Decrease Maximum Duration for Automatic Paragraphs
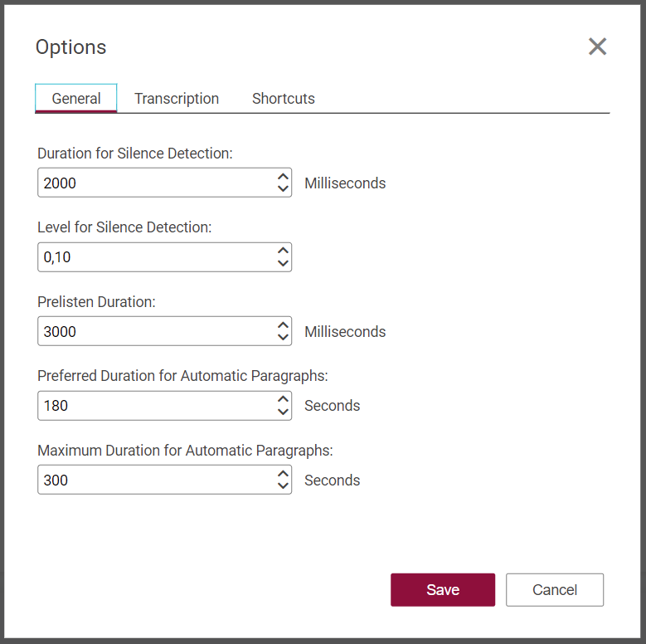This screenshot has width=646, height=644. (283, 486)
